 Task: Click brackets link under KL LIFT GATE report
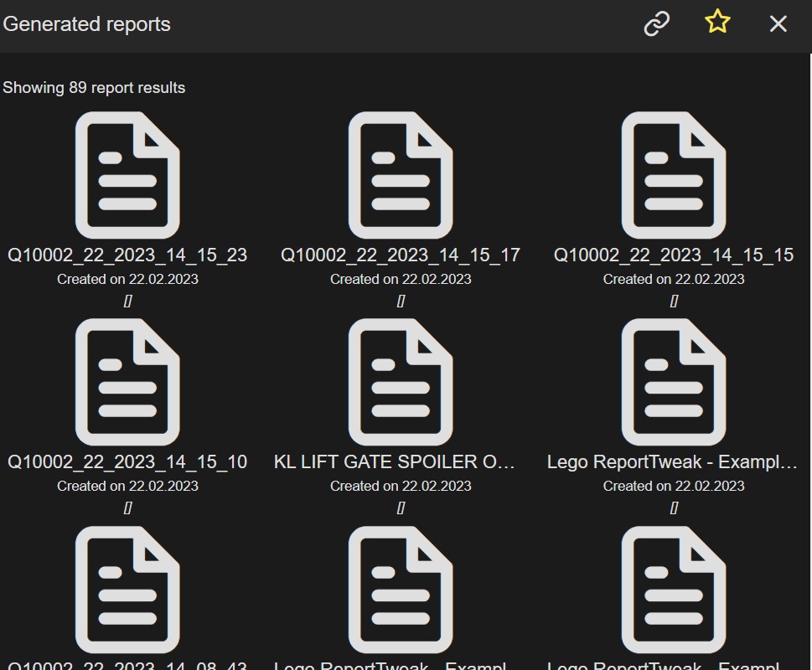401,507
